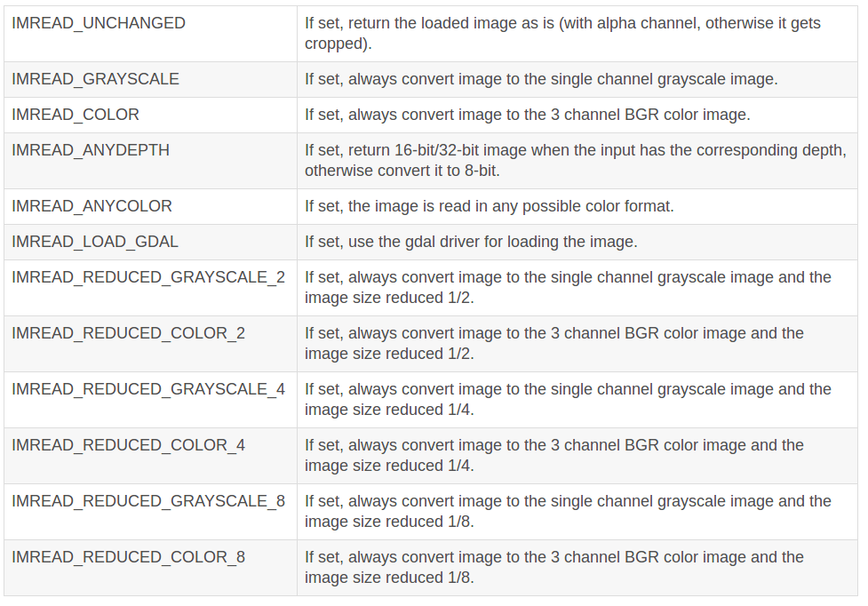
Task: Click the IMREAD_REDUCED_GRAYSCALE_4 cell
Action: [148, 388]
